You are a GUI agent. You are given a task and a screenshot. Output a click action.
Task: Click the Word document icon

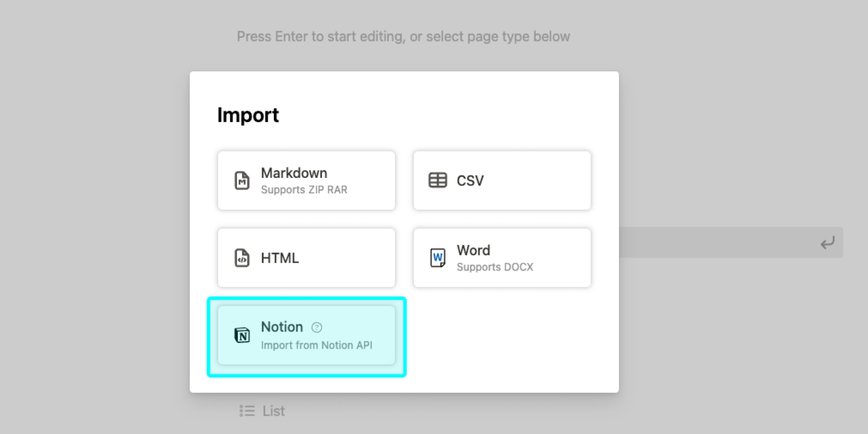click(x=437, y=258)
